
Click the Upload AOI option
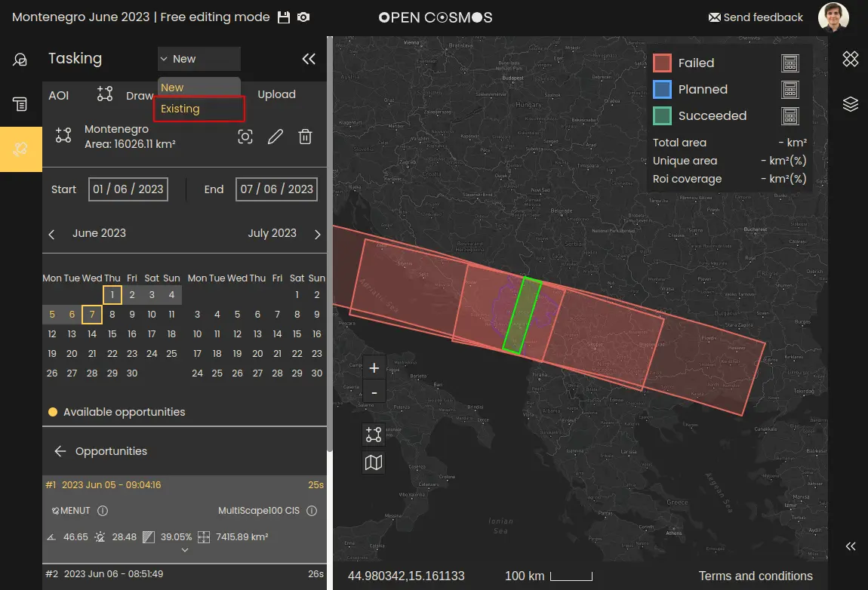[276, 94]
